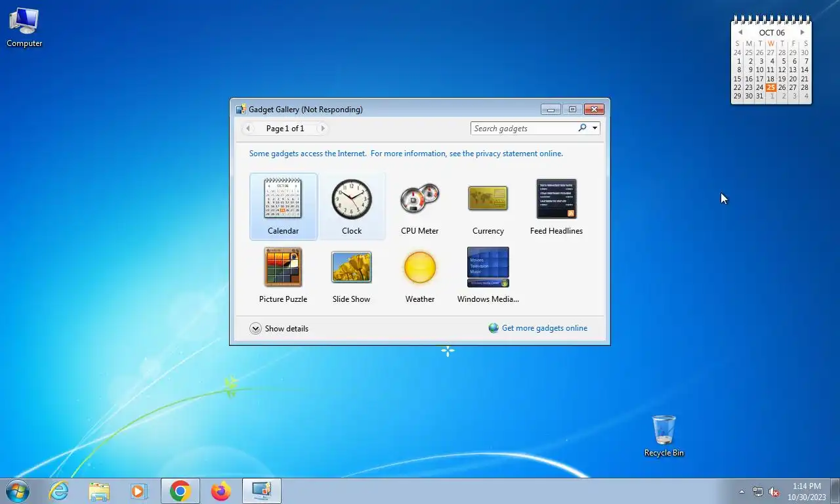Select the Clock gadget icon
Screen dimensions: 840x504
352,199
